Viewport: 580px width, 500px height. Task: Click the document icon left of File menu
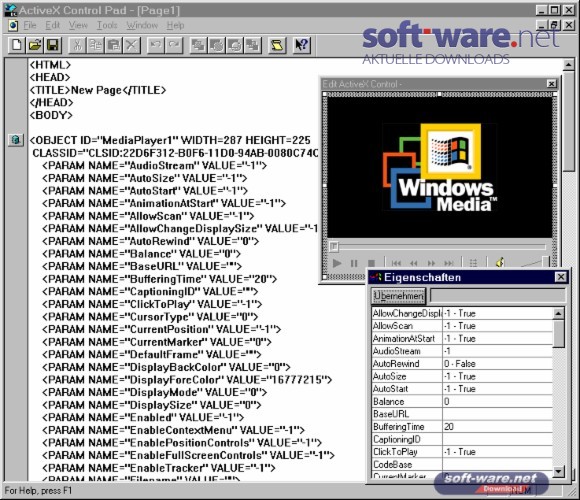[13, 26]
